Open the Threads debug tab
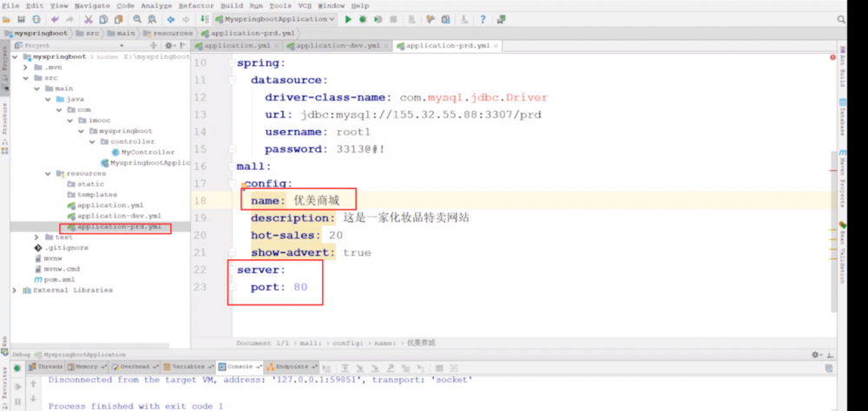Screen dimensions: 868x411 coord(46,367)
